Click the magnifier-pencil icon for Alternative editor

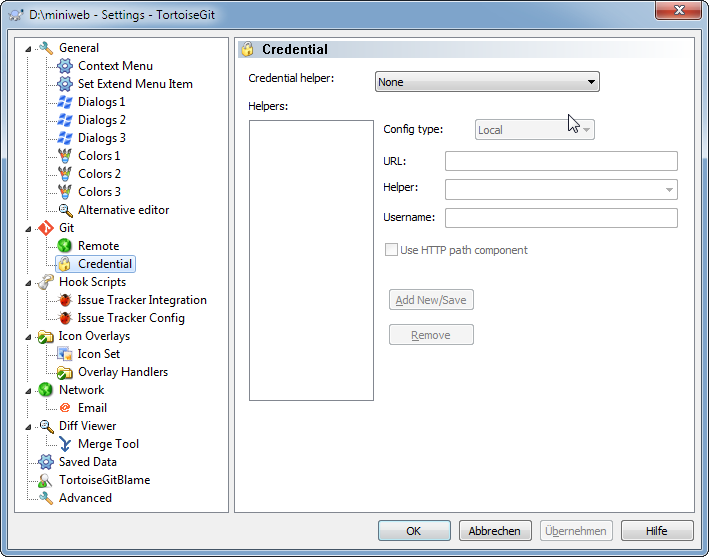tap(65, 210)
